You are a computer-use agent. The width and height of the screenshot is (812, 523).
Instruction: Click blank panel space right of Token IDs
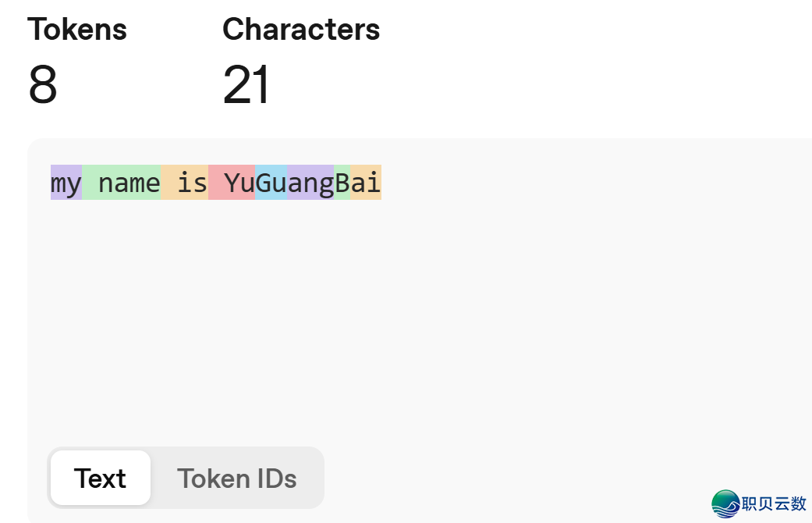507,479
